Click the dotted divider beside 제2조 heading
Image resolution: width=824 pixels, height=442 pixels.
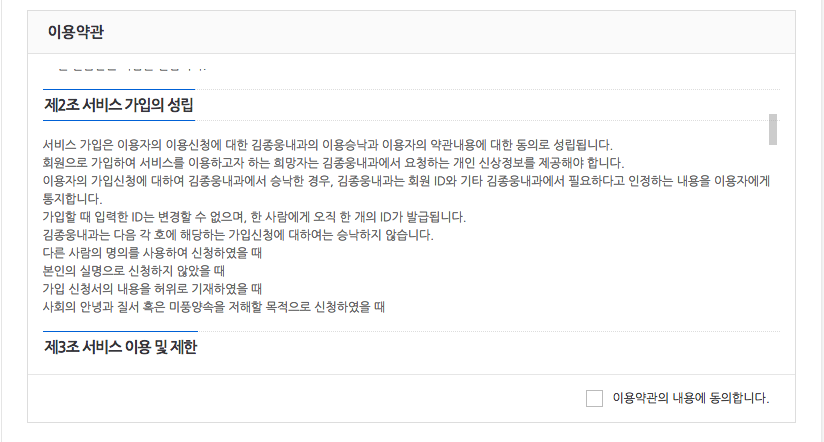coord(487,90)
